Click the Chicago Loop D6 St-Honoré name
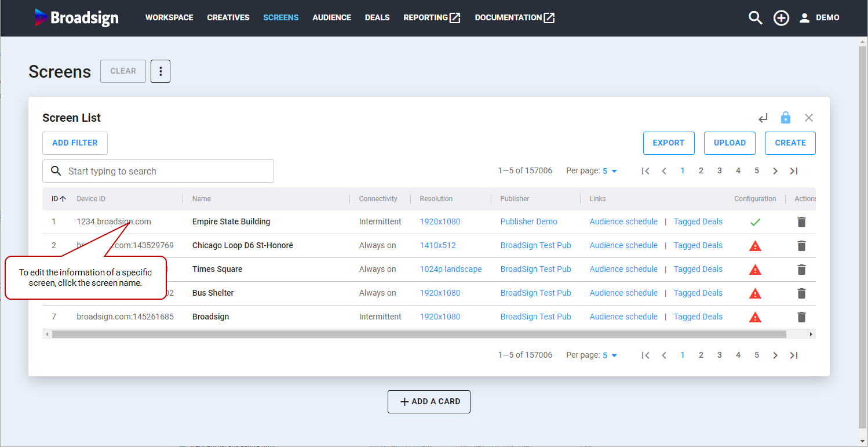Screen dimensions: 868x447 (x=243, y=246)
